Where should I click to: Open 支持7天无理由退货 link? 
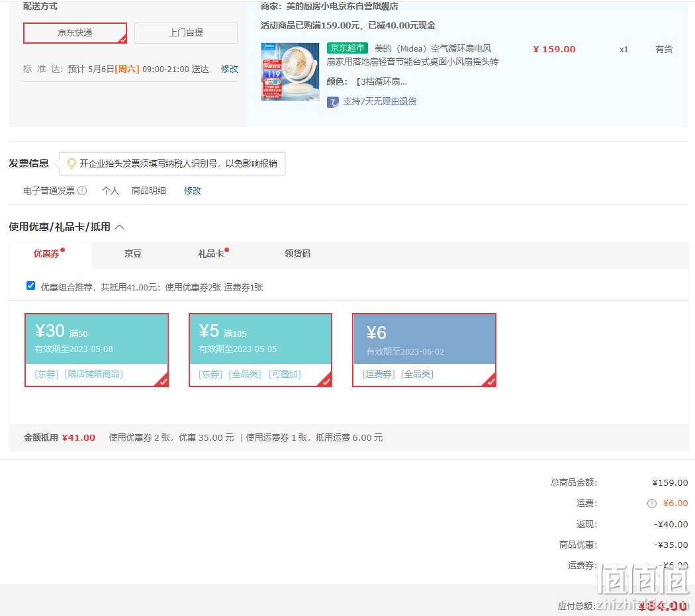380,101
